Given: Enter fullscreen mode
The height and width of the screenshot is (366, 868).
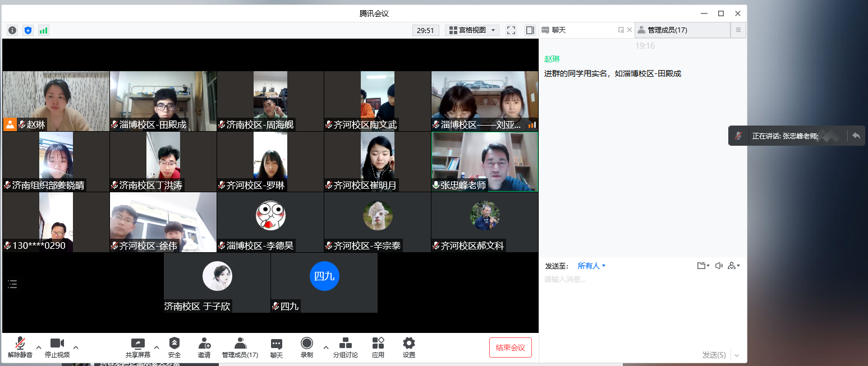Looking at the screenshot, I should (x=511, y=30).
